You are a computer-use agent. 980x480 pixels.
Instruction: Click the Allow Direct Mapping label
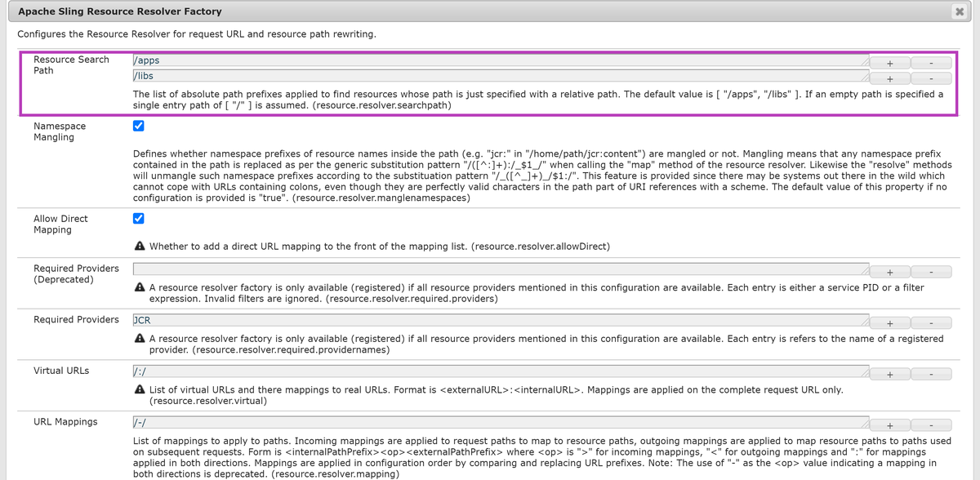tap(61, 224)
